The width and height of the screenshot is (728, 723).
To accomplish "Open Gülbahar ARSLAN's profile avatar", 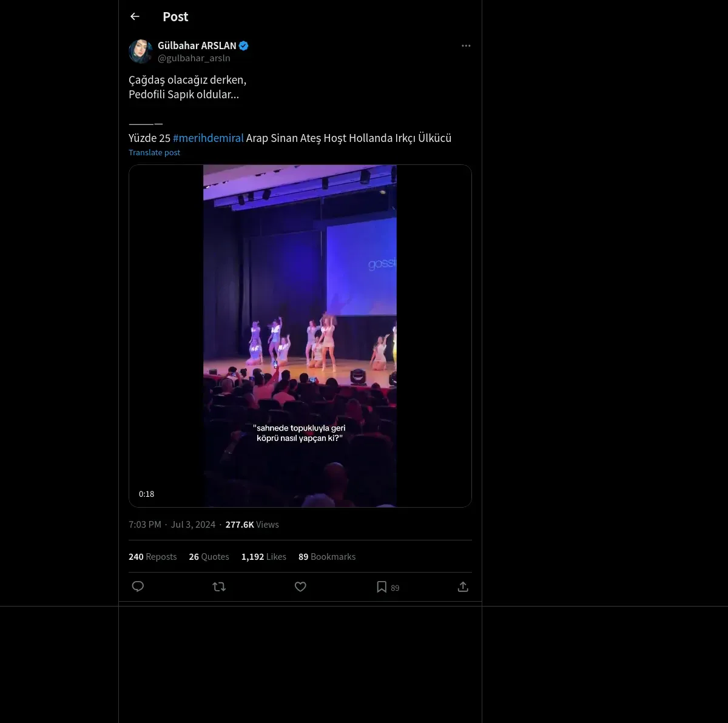I will pyautogui.click(x=141, y=52).
